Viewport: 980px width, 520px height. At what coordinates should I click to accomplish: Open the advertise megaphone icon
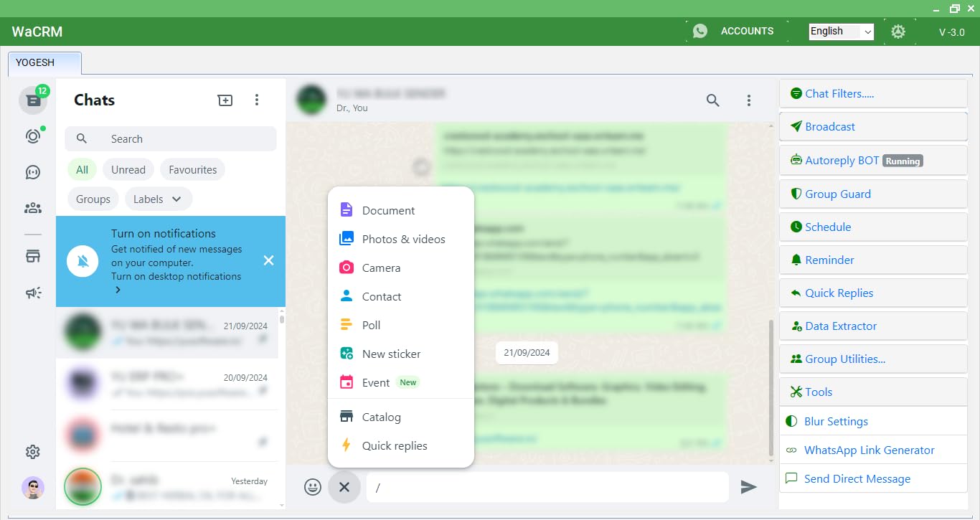33,292
